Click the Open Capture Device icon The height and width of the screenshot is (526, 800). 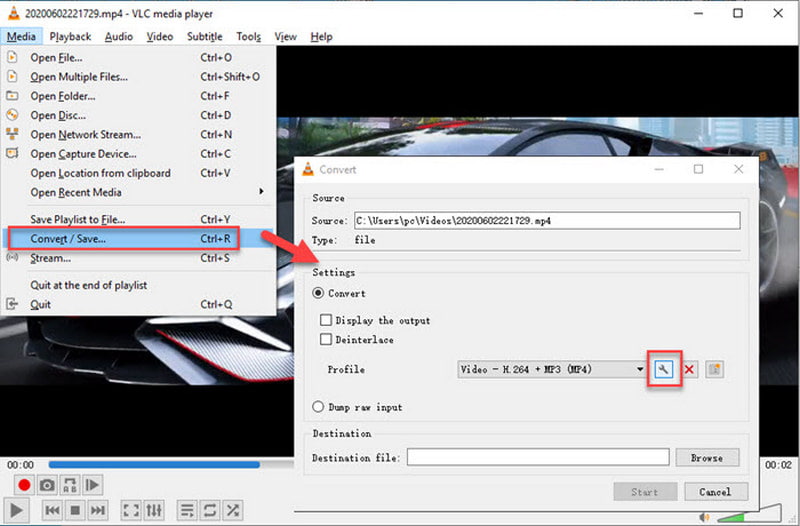tap(12, 153)
